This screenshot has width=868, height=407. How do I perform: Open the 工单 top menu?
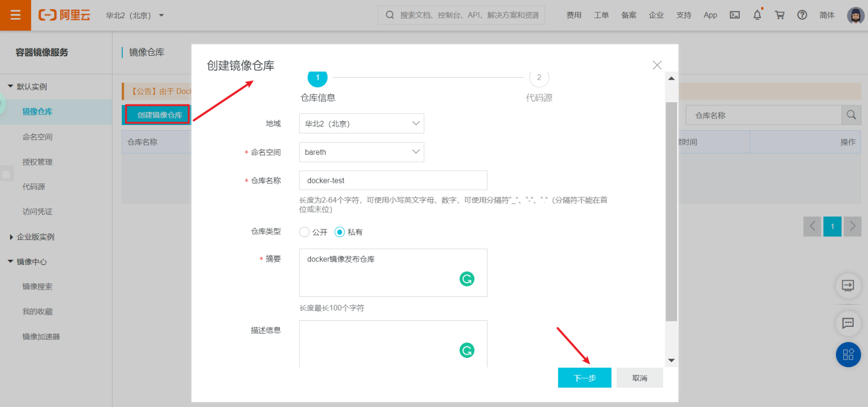[601, 15]
